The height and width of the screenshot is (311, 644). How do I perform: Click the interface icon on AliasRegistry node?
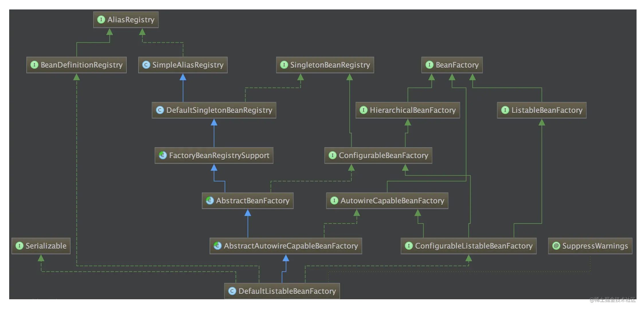pyautogui.click(x=101, y=20)
